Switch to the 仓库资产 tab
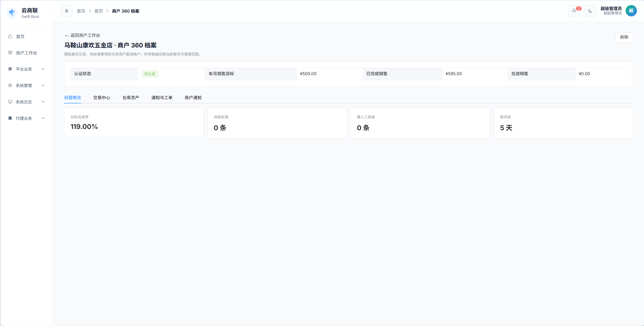644x326 pixels. coord(131,98)
